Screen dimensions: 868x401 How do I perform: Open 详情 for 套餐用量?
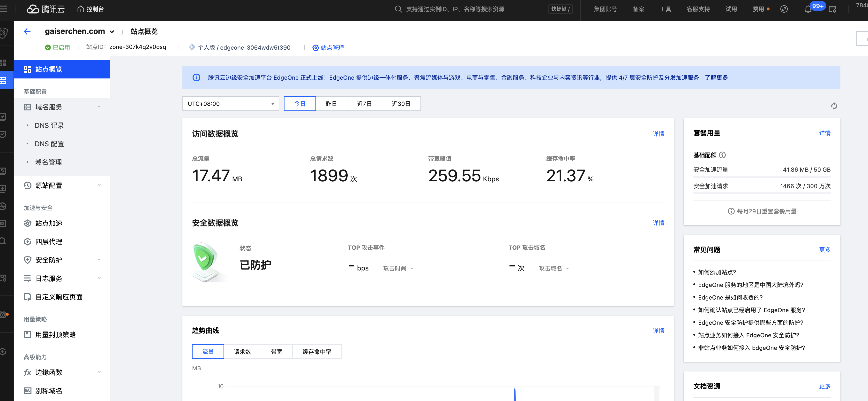(x=825, y=133)
